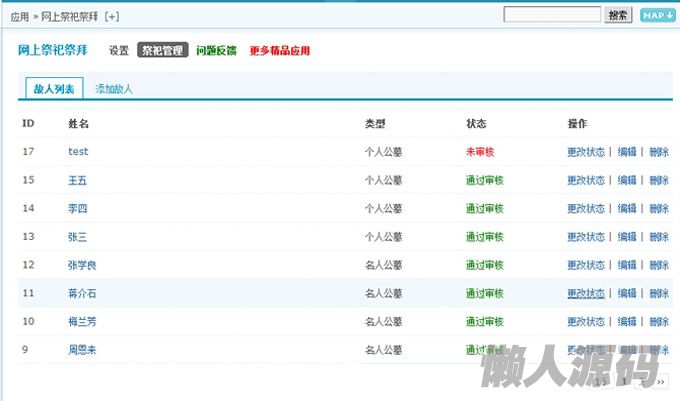Click 编辑 for row 张三
Image resolution: width=680 pixels, height=401 pixels.
(x=627, y=237)
